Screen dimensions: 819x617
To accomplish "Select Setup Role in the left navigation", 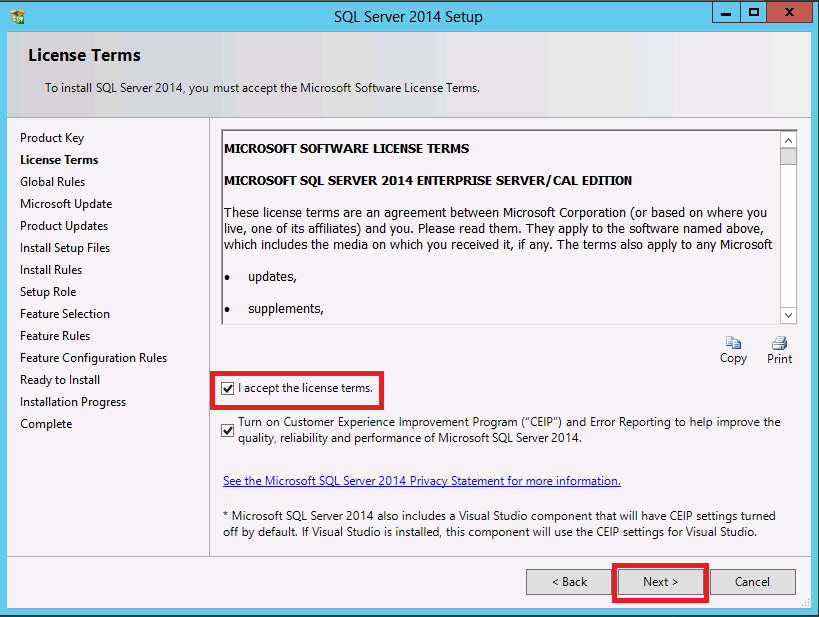I will point(48,292).
